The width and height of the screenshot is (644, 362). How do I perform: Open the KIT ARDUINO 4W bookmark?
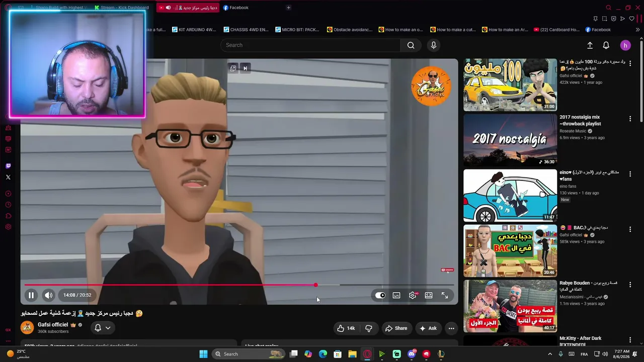coord(194,30)
